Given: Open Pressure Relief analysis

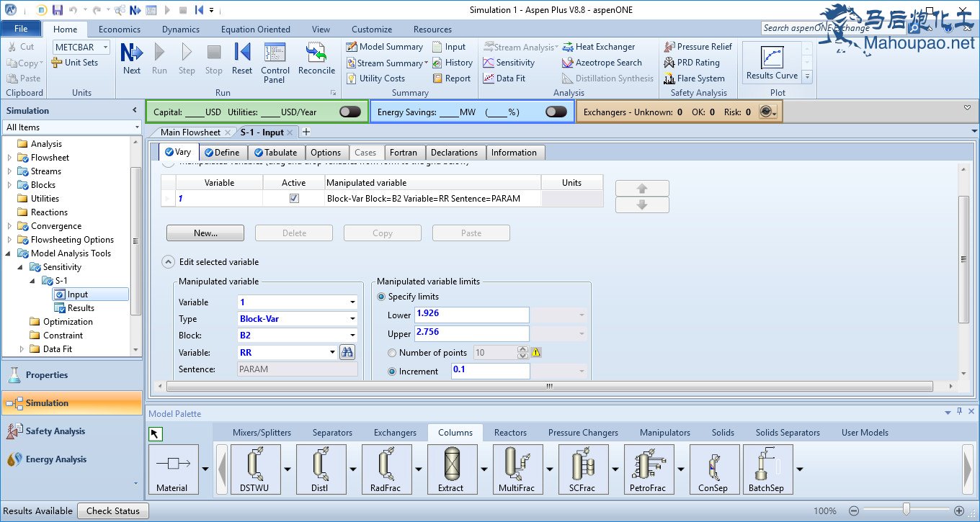Looking at the screenshot, I should point(698,47).
